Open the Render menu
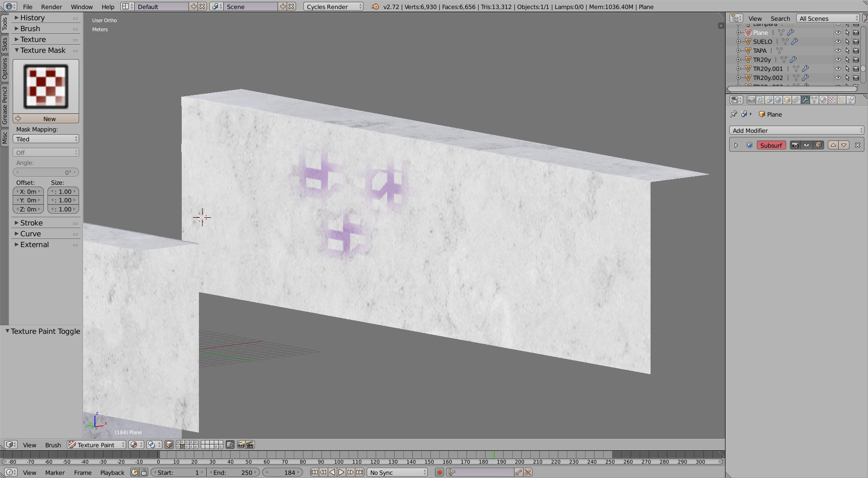The image size is (868, 478). [52, 7]
